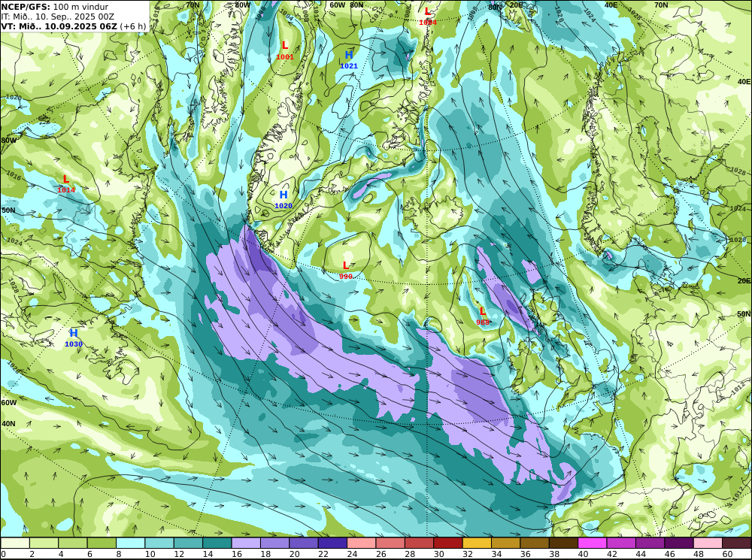This screenshot has width=752, height=560.
Task: Click the 34-36 ochre legend swatch
Action: 506,543
